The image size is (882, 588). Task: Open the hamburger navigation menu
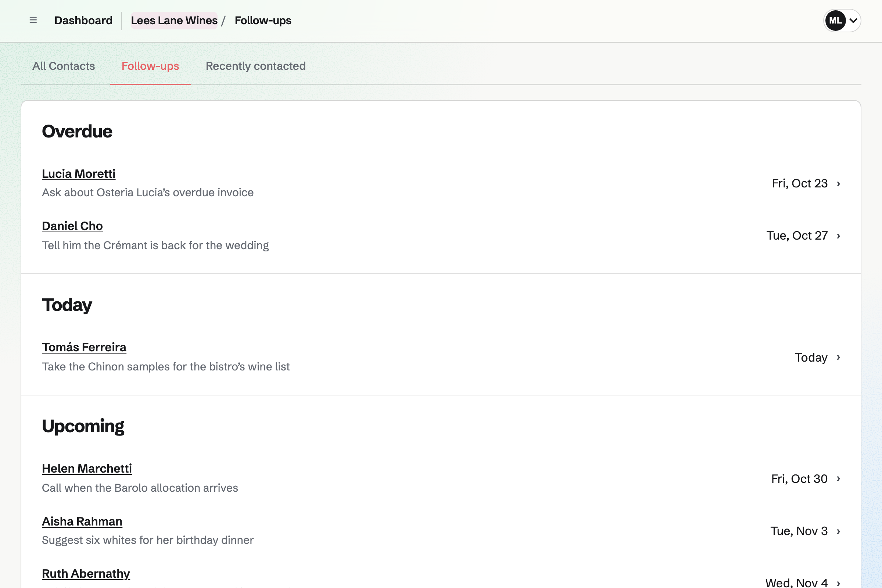(x=33, y=20)
